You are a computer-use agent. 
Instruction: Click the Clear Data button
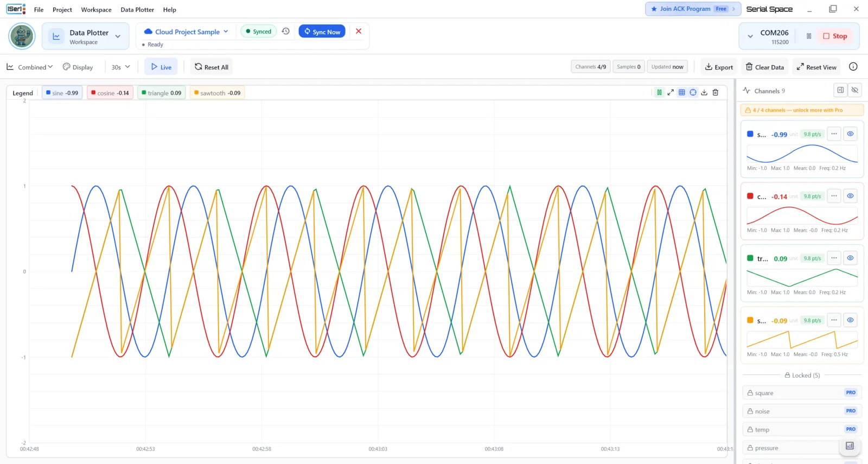(x=765, y=67)
